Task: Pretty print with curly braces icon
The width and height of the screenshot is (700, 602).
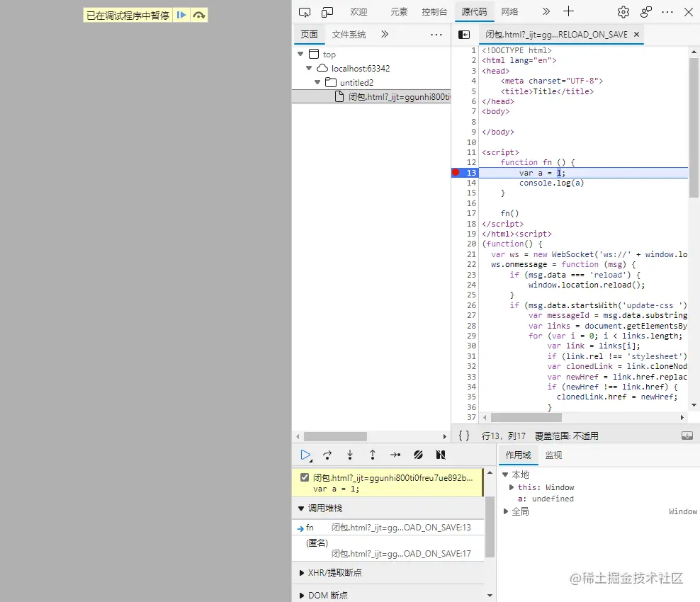Action: (x=464, y=436)
